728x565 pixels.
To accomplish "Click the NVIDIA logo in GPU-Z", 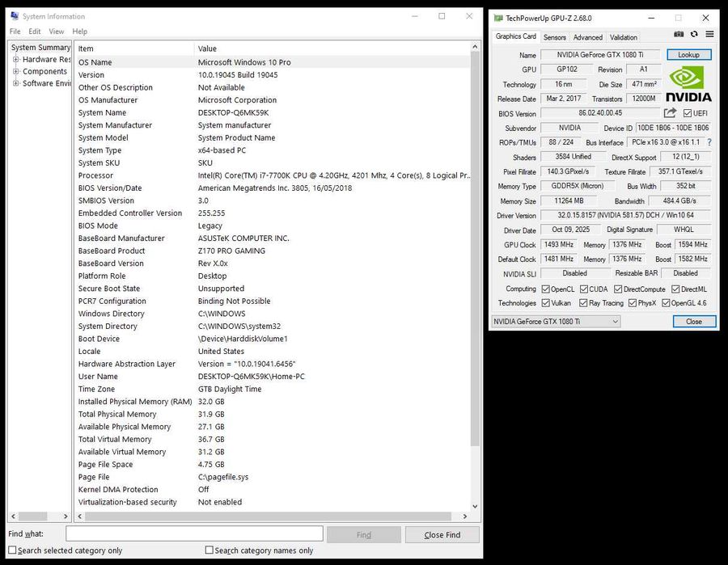I will point(689,84).
